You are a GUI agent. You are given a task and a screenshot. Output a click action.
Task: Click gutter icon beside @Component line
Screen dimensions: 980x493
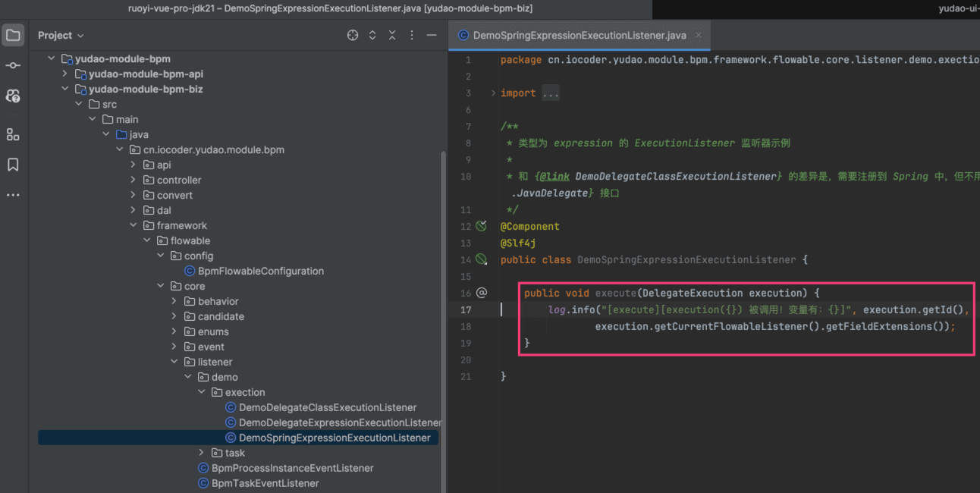coord(481,226)
